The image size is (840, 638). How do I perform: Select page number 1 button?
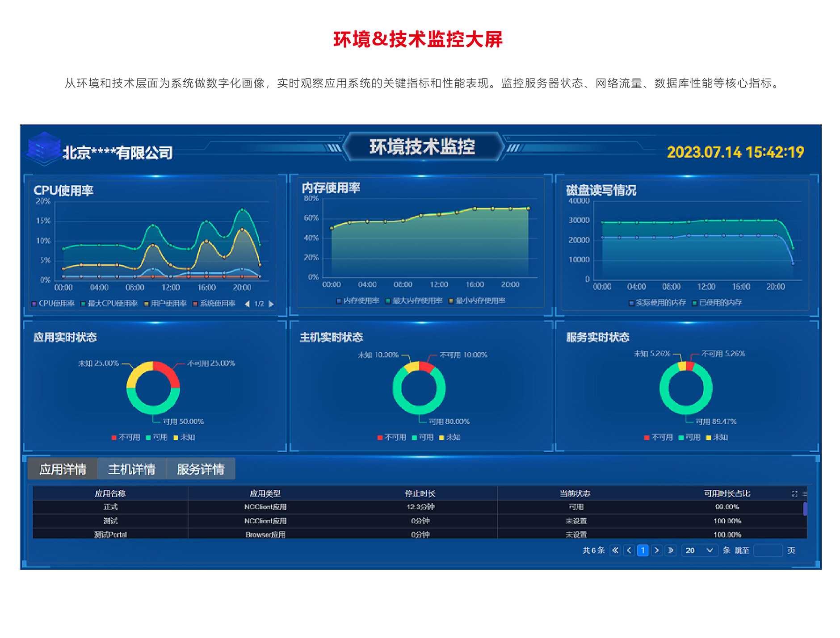(643, 550)
